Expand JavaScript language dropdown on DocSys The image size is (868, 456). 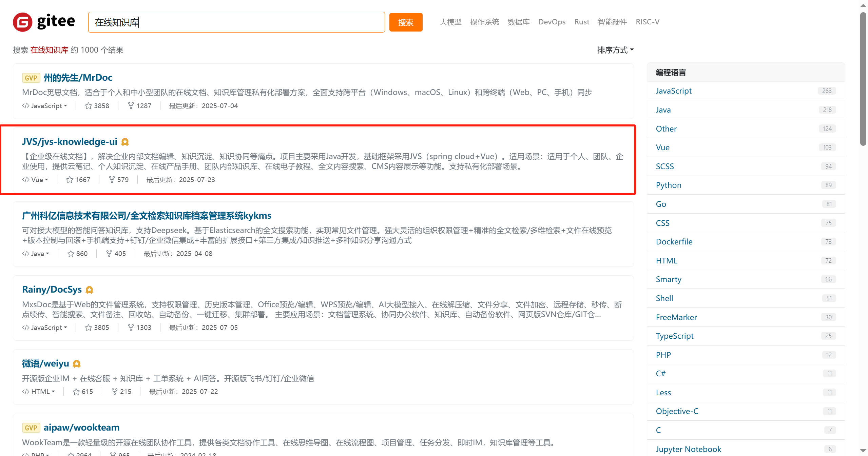tap(45, 328)
